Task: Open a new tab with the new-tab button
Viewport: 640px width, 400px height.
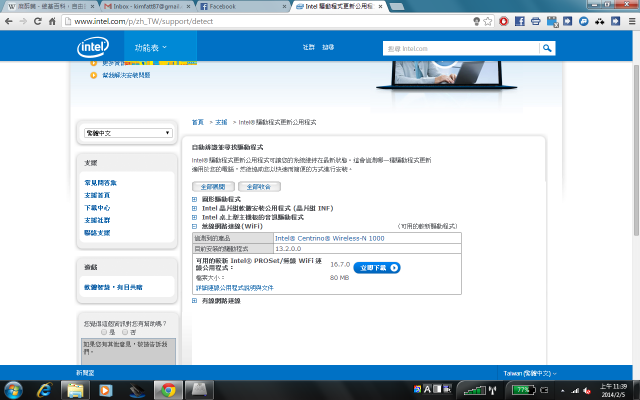Action: pyautogui.click(x=396, y=7)
